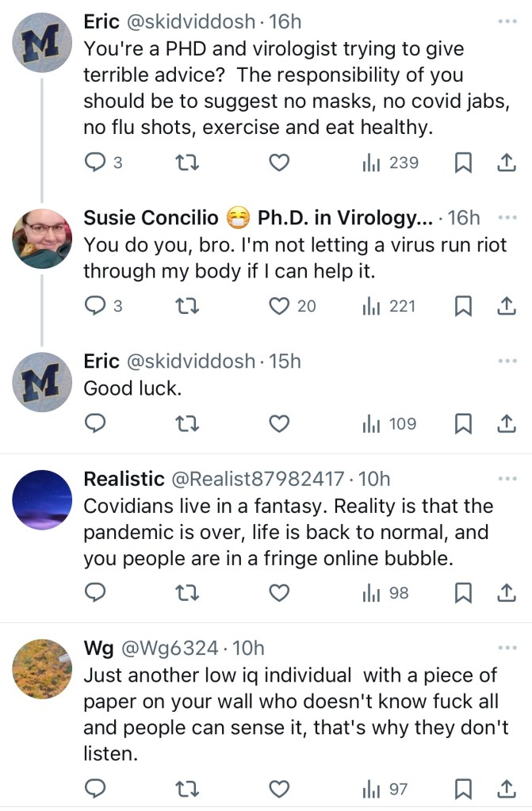Screen dimensions: 532x811
Task: Open more options on Eric's first tweet
Action: 506,21
